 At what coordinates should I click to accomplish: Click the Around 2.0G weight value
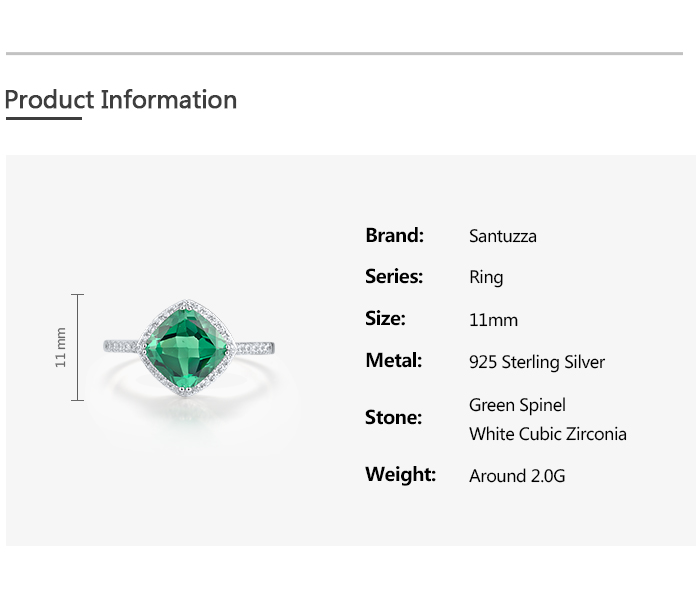tap(517, 476)
